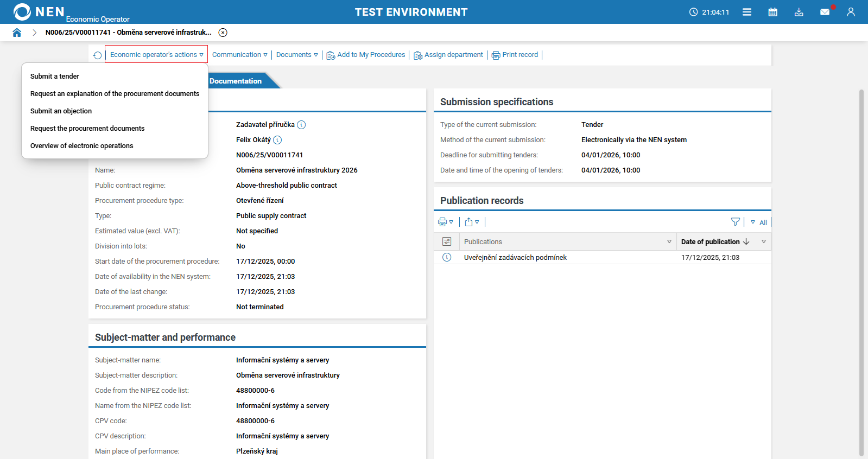Image resolution: width=868 pixels, height=459 pixels.
Task: Click info icon next to Felix Okátý
Action: click(277, 140)
